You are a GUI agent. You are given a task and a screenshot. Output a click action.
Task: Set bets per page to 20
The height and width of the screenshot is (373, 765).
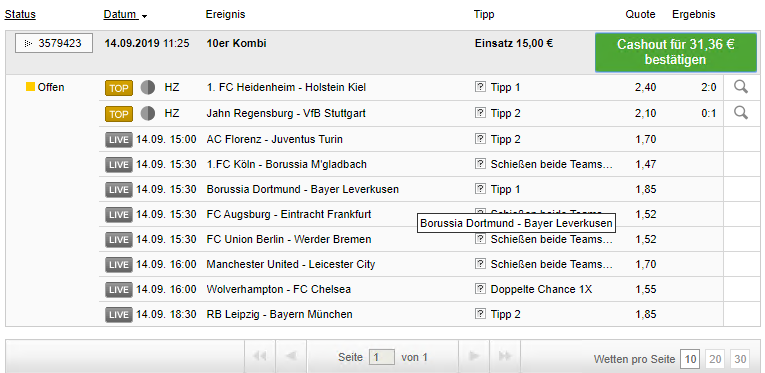click(x=715, y=359)
